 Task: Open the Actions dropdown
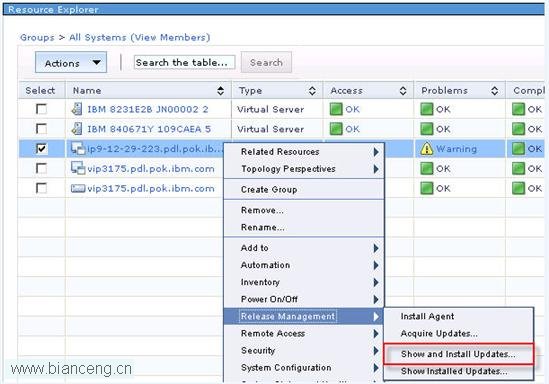point(71,63)
